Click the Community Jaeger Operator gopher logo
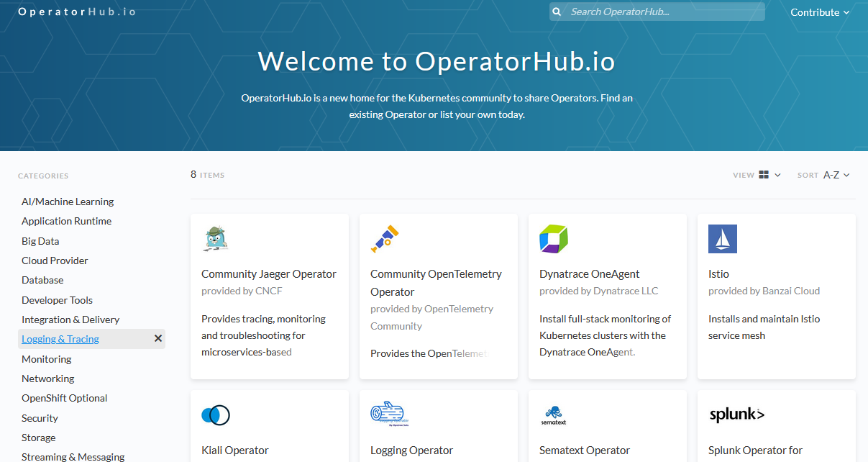 [216, 239]
